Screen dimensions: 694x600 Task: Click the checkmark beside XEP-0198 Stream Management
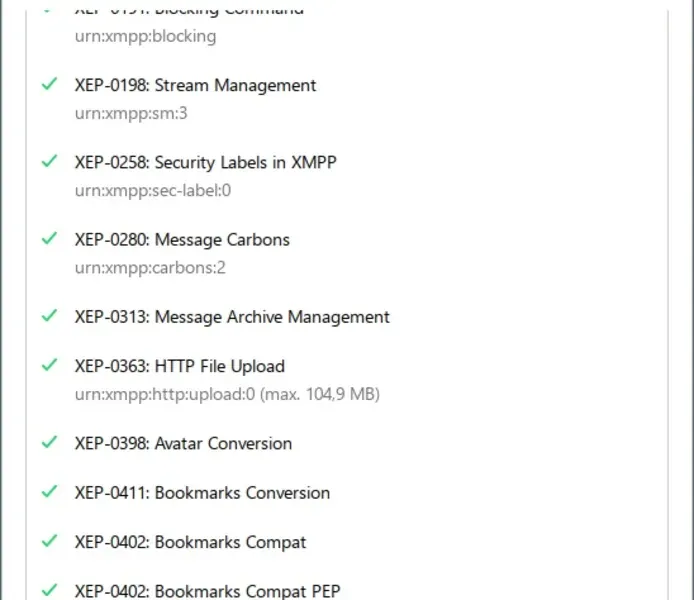pos(49,85)
